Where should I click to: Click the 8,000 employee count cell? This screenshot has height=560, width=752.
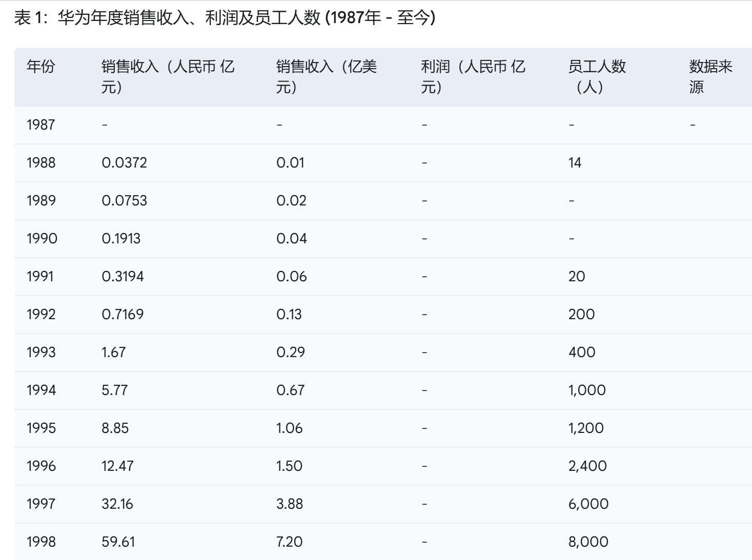click(x=588, y=542)
